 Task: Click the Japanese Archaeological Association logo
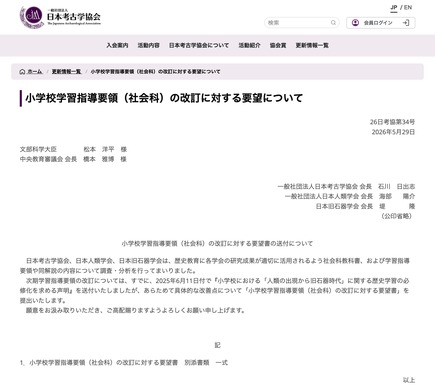tap(60, 17)
